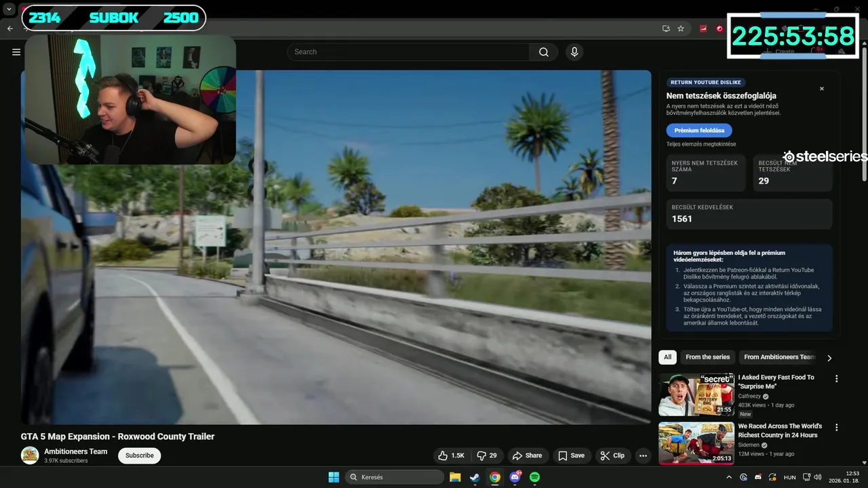Open network status tray icon

point(807,477)
